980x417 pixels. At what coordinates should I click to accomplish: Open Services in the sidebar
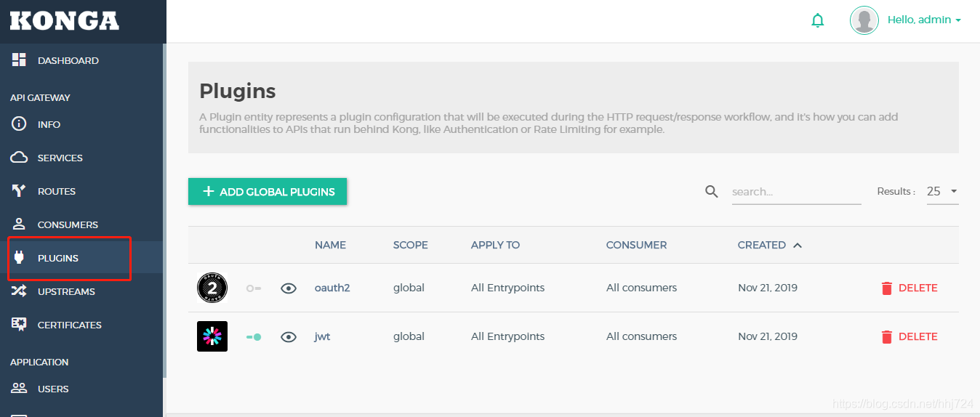[x=60, y=158]
